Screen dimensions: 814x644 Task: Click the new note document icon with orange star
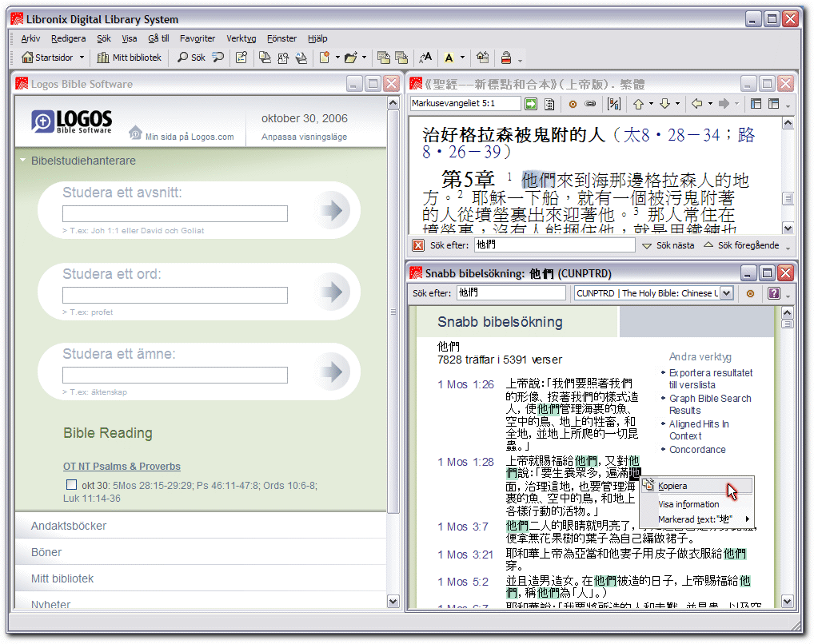pos(325,58)
